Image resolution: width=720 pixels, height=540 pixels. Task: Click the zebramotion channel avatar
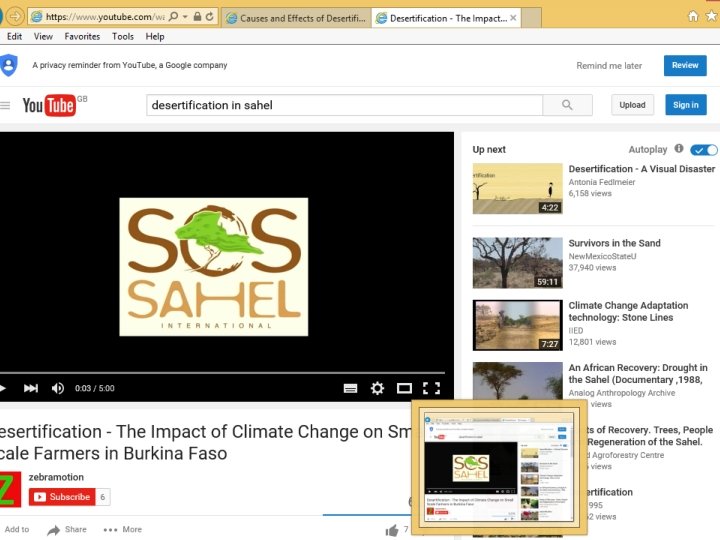[10, 489]
